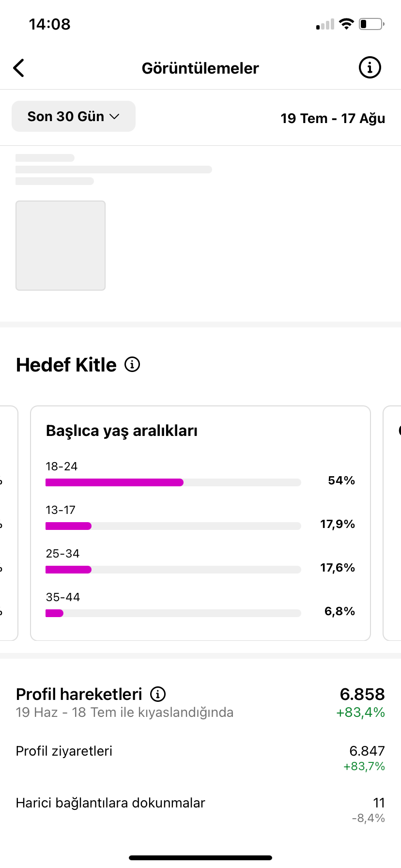
Task: Select the Başlıca yaş aralıkları card
Action: click(200, 523)
